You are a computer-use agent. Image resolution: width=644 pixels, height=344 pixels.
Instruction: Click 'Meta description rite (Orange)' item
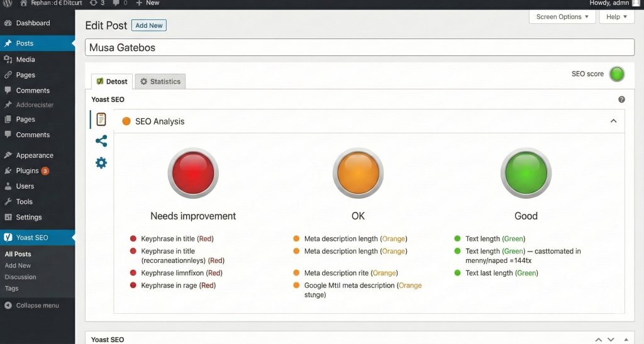pos(345,273)
